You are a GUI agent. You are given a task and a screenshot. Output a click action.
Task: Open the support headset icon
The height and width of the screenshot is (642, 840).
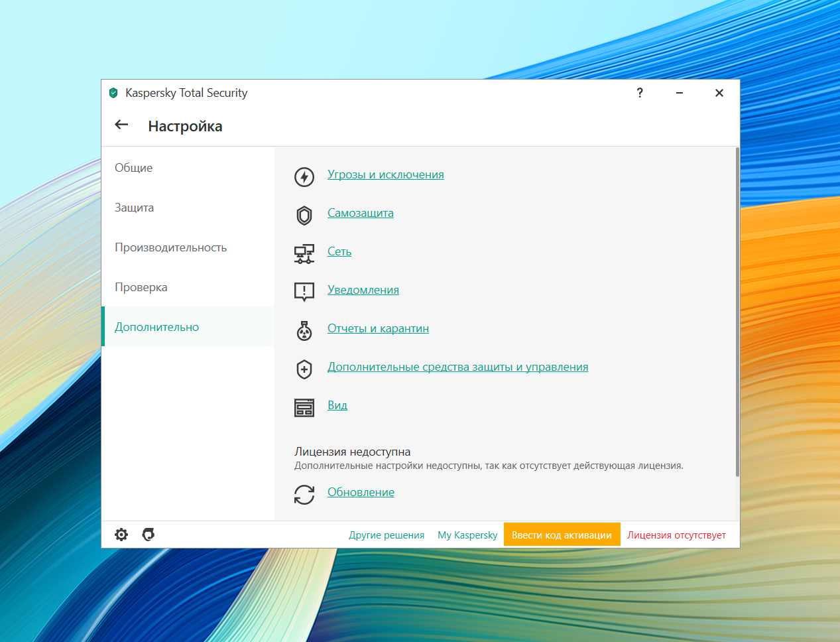[x=149, y=535]
